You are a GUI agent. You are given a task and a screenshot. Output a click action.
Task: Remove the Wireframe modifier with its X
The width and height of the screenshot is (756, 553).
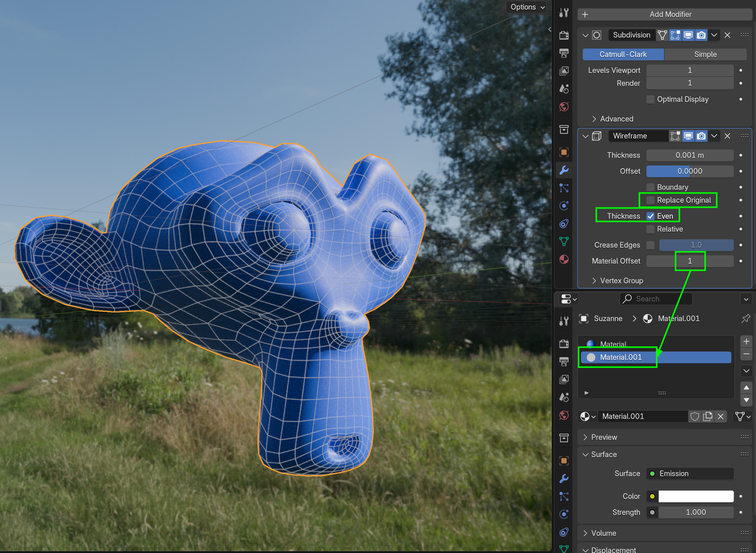pos(727,136)
